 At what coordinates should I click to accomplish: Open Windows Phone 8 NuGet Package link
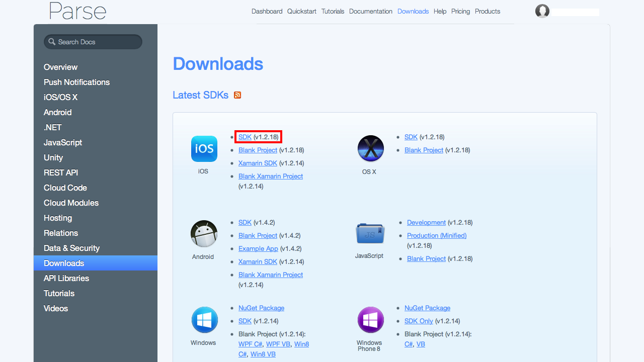[x=427, y=308]
